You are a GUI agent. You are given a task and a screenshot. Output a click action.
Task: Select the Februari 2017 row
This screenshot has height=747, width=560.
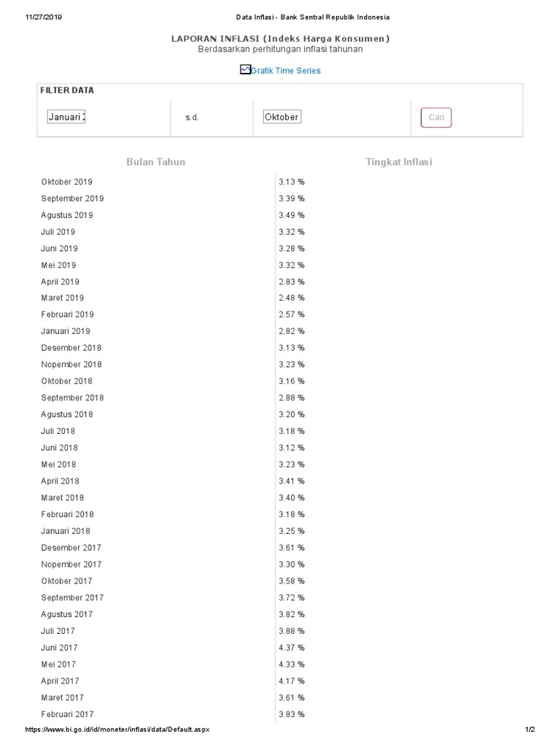pyautogui.click(x=280, y=714)
